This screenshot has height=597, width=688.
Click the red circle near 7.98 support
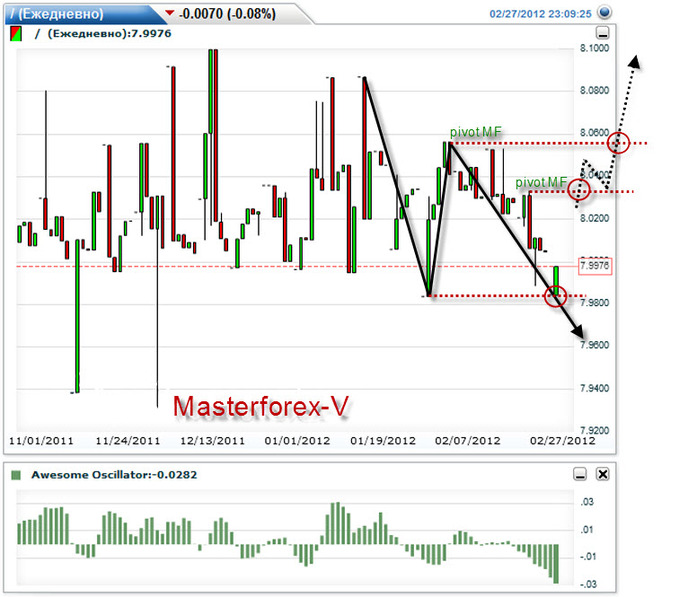(x=556, y=296)
